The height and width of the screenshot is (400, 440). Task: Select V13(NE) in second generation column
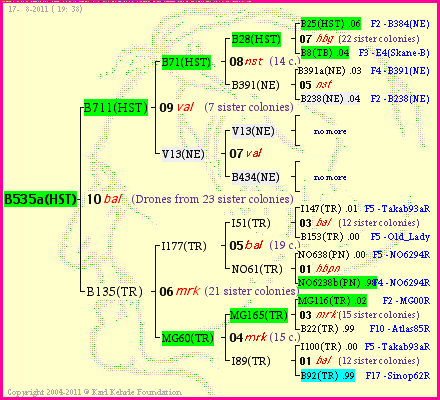183,154
